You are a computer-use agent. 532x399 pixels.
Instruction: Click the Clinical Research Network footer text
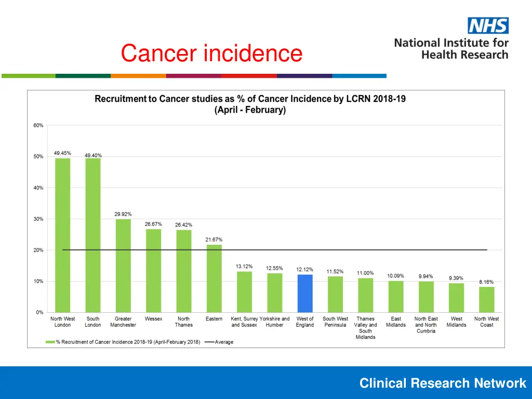tap(443, 383)
